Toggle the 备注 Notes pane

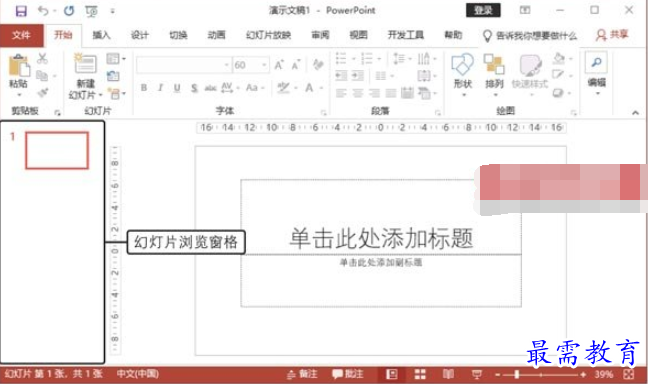302,374
